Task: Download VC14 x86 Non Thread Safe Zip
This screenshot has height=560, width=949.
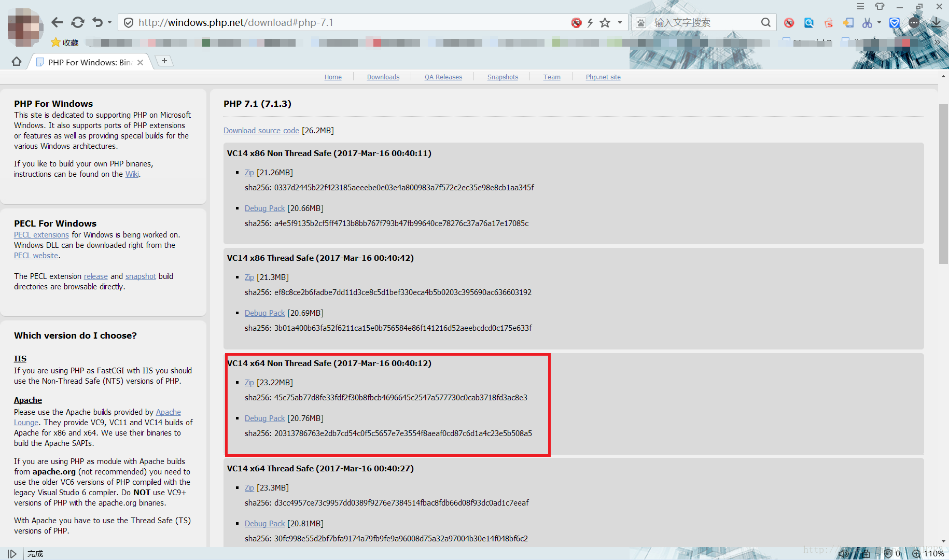Action: pos(249,173)
